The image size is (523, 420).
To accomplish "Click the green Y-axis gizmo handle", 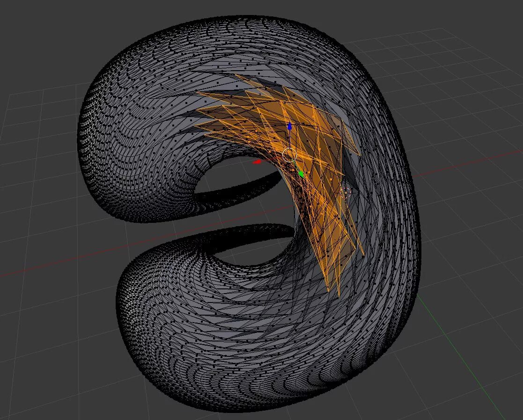I will tap(301, 174).
